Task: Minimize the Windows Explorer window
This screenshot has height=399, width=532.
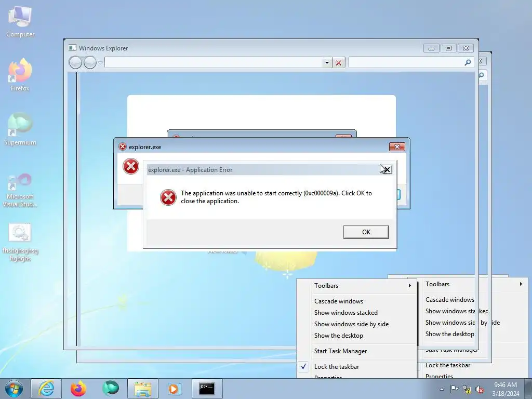Action: (431, 48)
